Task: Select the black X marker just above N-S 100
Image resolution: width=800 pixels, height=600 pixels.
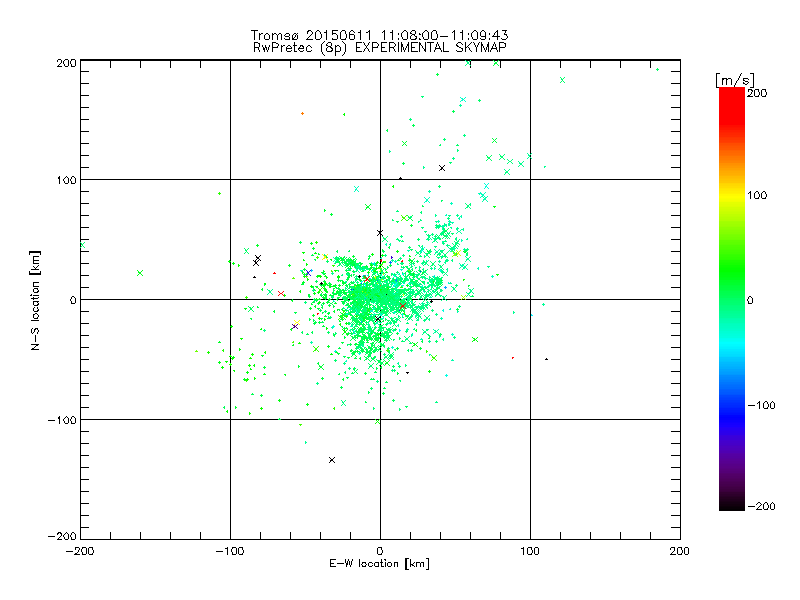Action: coord(442,168)
